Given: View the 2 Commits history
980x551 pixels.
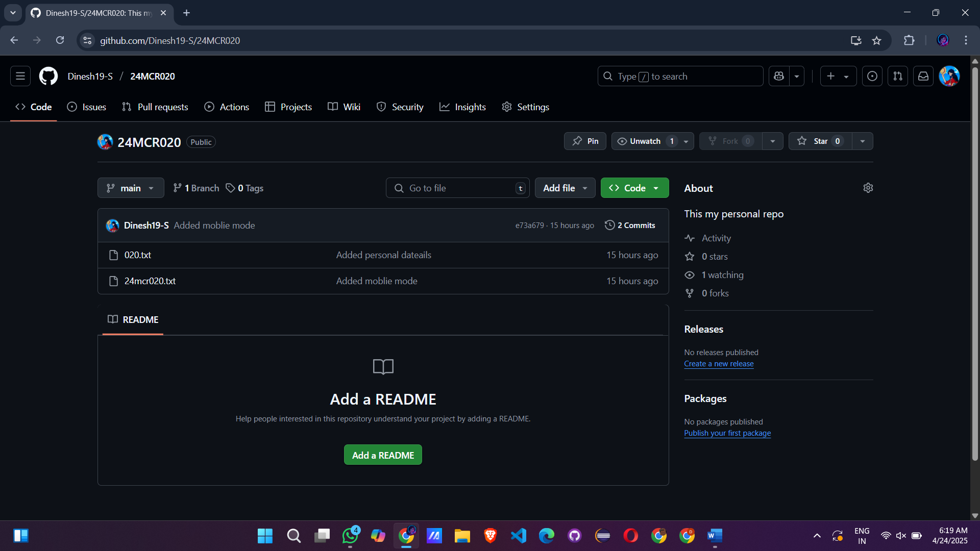Looking at the screenshot, I should click(630, 226).
